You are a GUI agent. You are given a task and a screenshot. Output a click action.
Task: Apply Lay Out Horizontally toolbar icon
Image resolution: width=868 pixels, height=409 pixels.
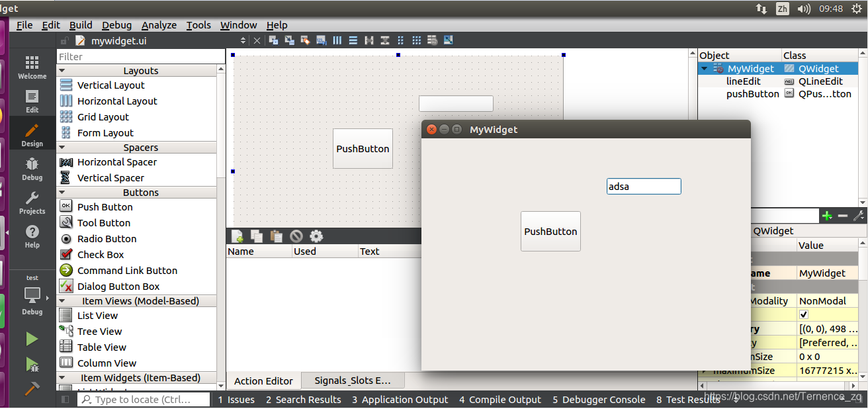337,40
